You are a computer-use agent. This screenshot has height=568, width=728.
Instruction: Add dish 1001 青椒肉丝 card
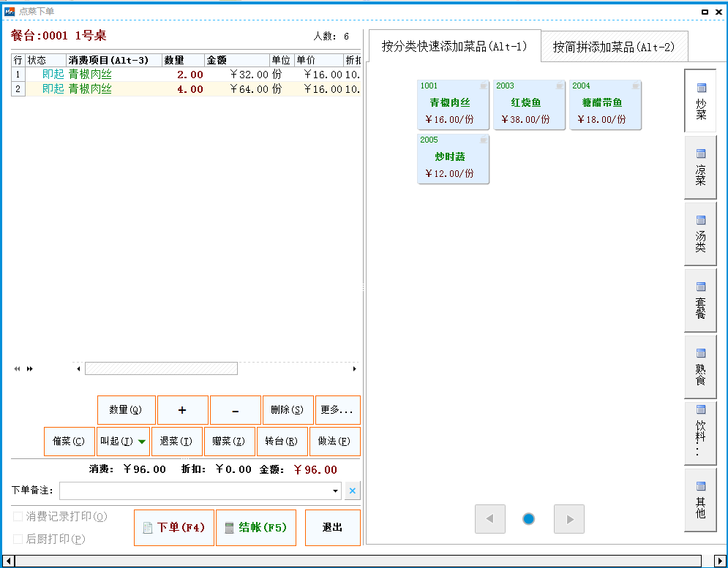point(453,105)
